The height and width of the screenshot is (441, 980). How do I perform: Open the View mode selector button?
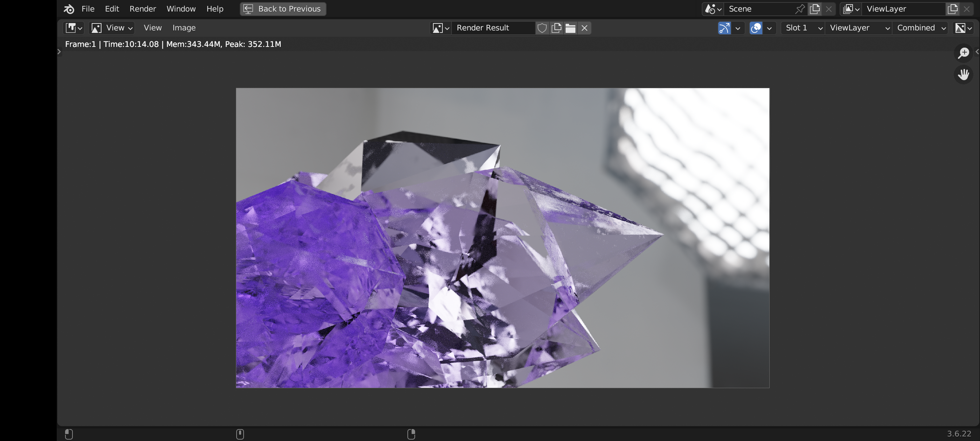coord(112,28)
